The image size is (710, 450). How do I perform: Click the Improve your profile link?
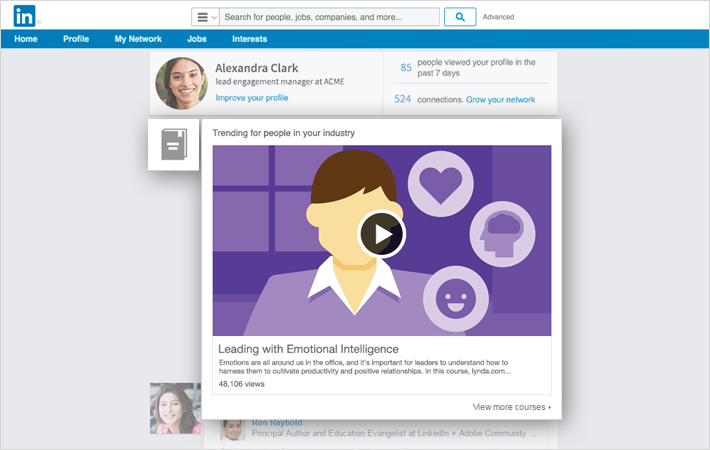coord(252,98)
